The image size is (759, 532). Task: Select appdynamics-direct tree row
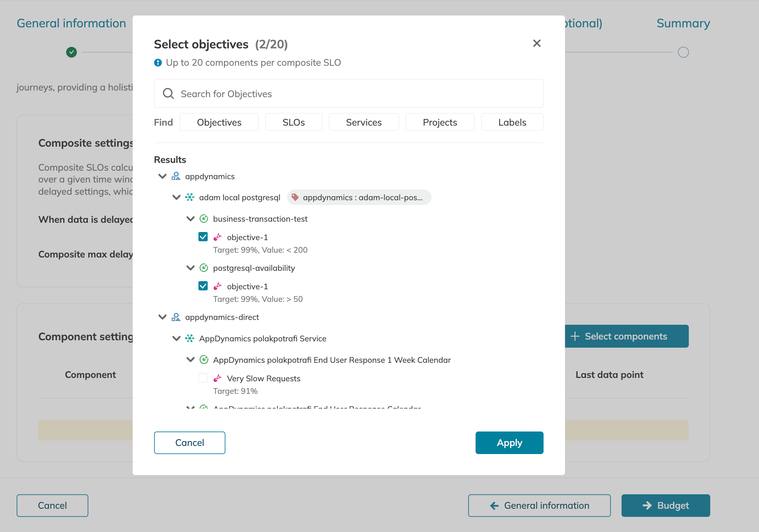tap(222, 317)
